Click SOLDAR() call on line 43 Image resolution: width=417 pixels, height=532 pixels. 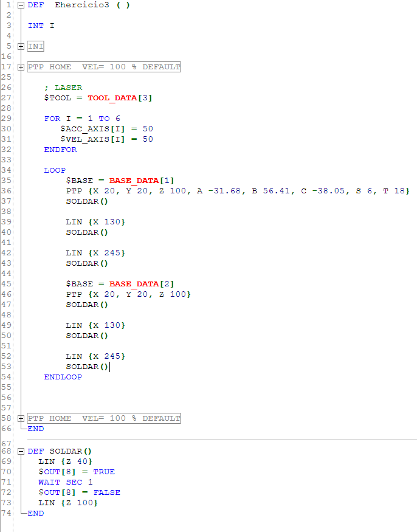(x=87, y=263)
